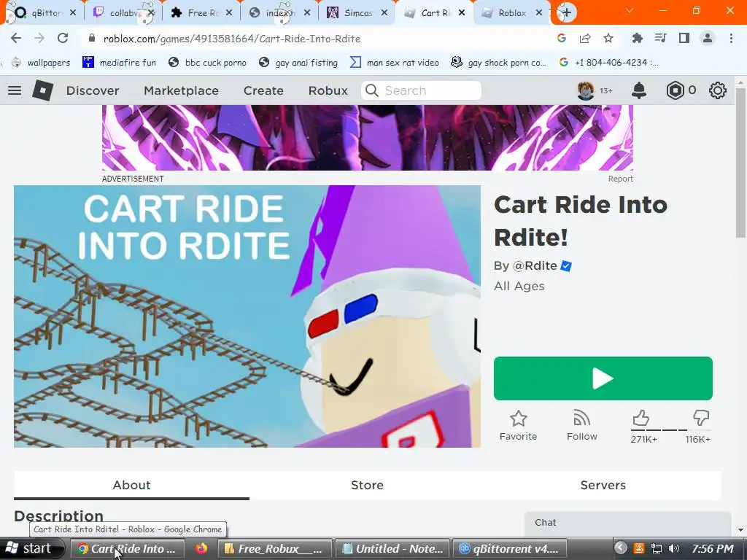Click the Roblox logo home icon
This screenshot has height=560, width=747.
pyautogui.click(x=42, y=90)
